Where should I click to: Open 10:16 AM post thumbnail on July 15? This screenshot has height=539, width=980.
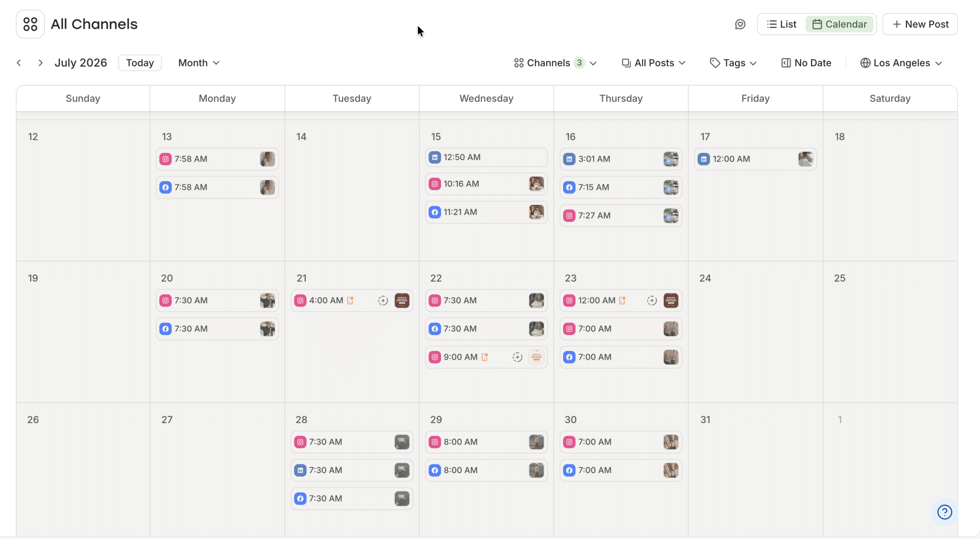tap(536, 184)
